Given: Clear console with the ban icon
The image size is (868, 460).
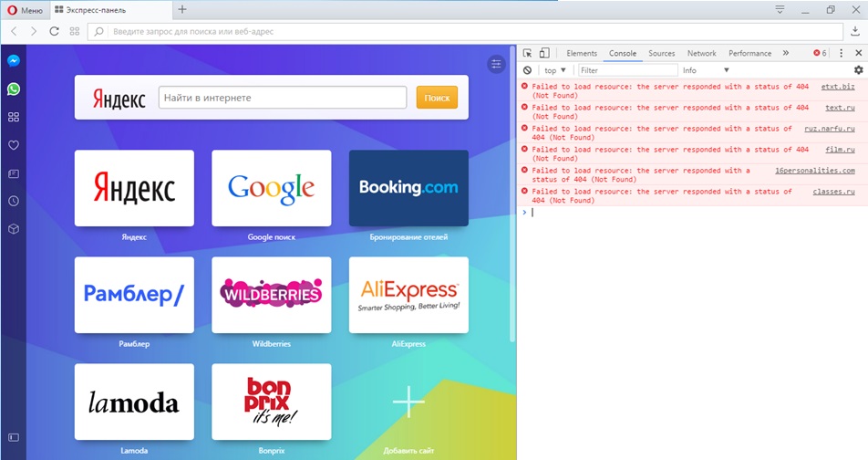Looking at the screenshot, I should pyautogui.click(x=528, y=70).
